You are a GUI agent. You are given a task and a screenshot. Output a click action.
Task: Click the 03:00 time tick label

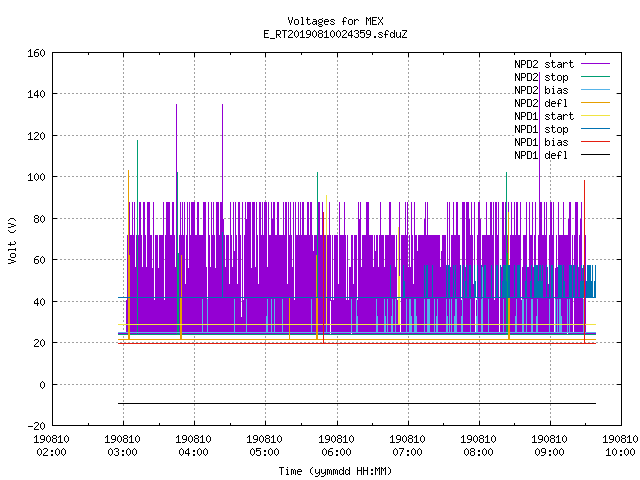(x=122, y=452)
